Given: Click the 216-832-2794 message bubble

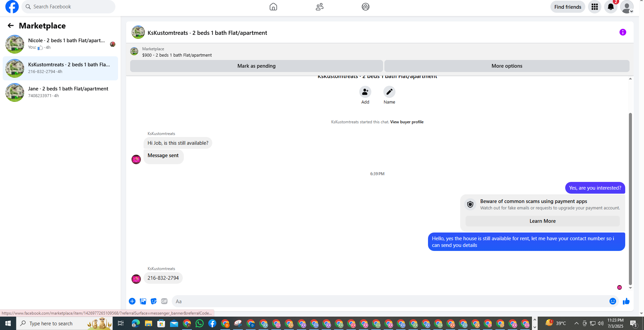Looking at the screenshot, I should pyautogui.click(x=163, y=278).
